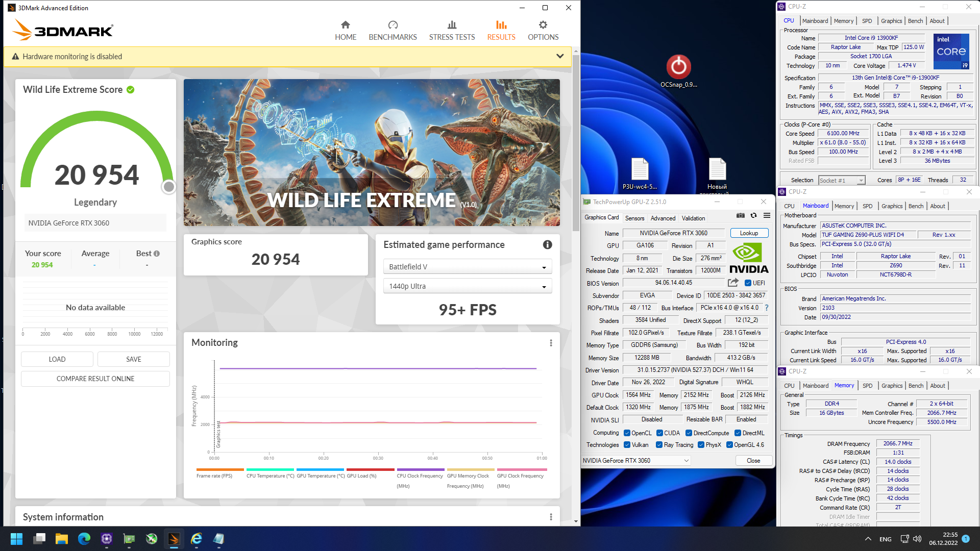Click the CPU Clock Frequency purple legend swatch
980x551 pixels.
(421, 469)
